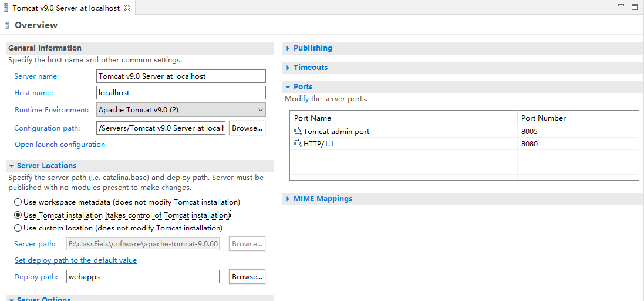Browse for the Deploy path
The width and height of the screenshot is (644, 301).
[x=247, y=277]
